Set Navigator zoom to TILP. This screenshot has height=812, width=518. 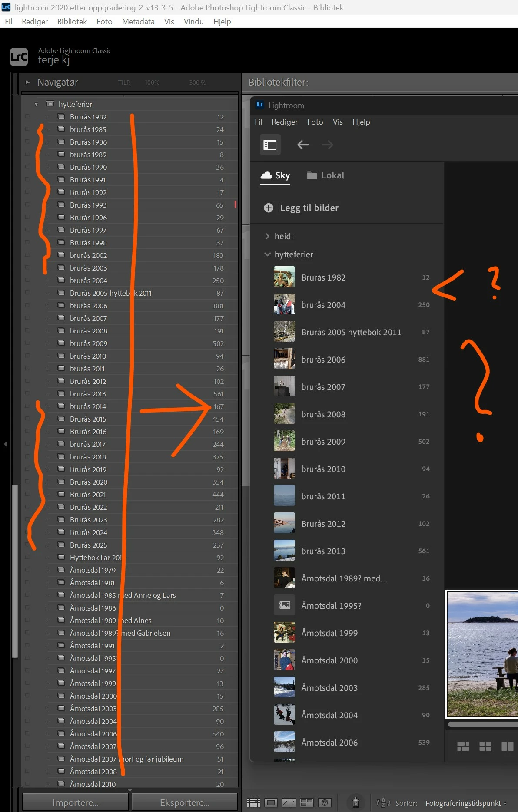[124, 83]
